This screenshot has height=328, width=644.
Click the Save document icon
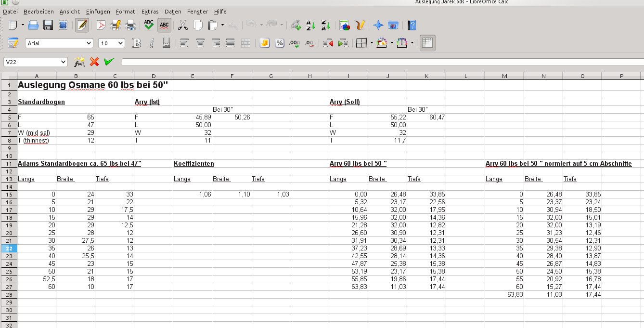coord(48,25)
